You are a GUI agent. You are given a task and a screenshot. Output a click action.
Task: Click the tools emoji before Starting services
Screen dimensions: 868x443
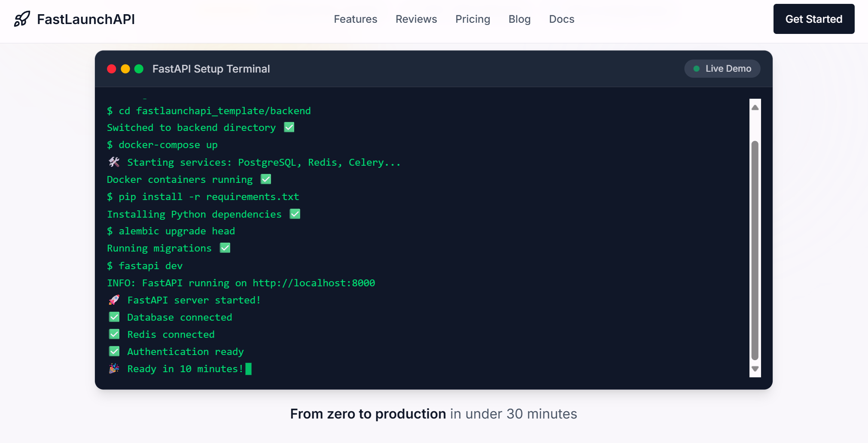[x=114, y=162]
